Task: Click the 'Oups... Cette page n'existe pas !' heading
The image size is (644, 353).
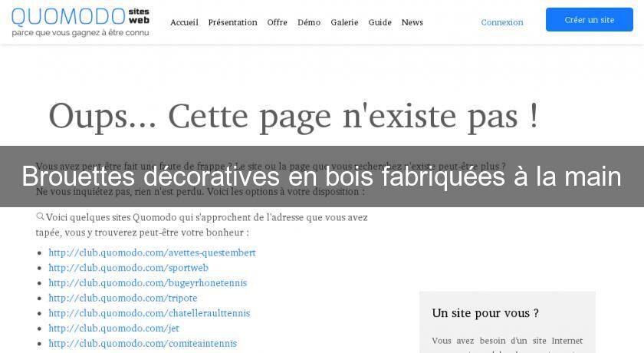Action: [293, 117]
